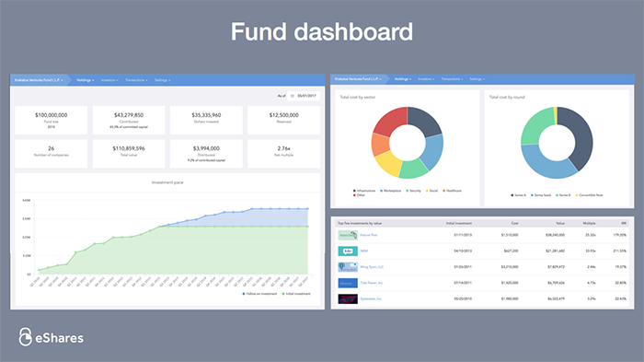Open the Wing Span, LLC company link
Image resolution: width=644 pixels, height=362 pixels.
pos(372,267)
